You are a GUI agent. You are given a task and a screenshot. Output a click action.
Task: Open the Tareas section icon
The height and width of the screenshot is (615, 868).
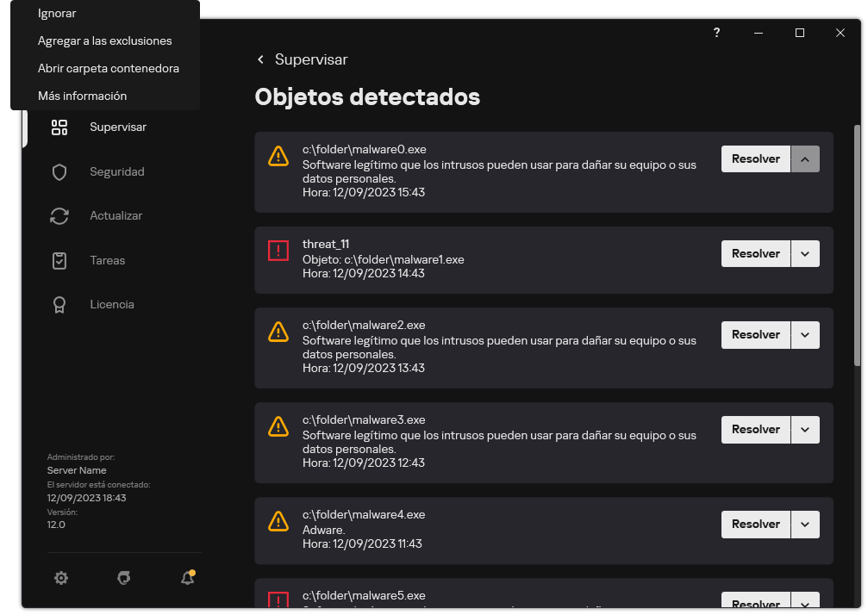pyautogui.click(x=59, y=259)
